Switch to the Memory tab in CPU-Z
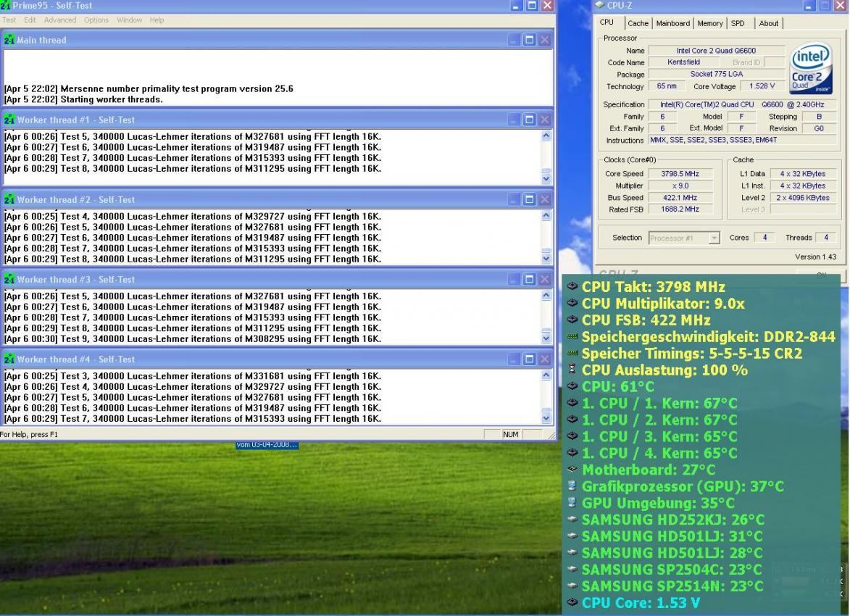This screenshot has width=850, height=616. pos(710,23)
